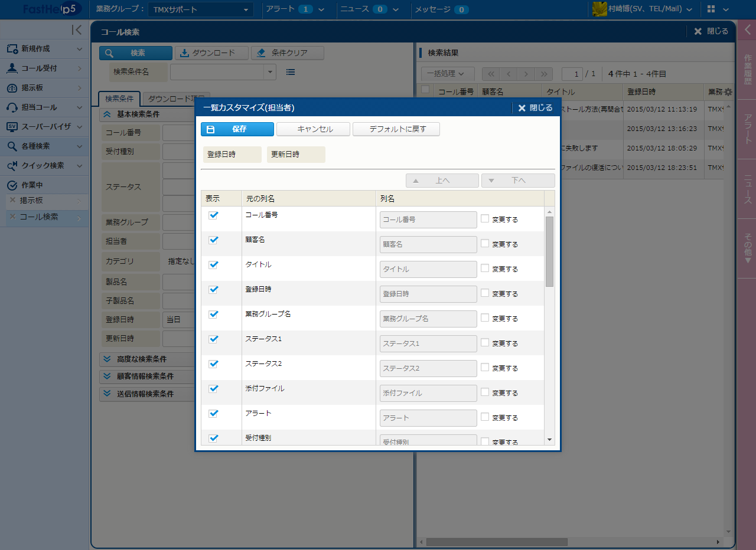Expand right panel with top chevron icon

747,30
